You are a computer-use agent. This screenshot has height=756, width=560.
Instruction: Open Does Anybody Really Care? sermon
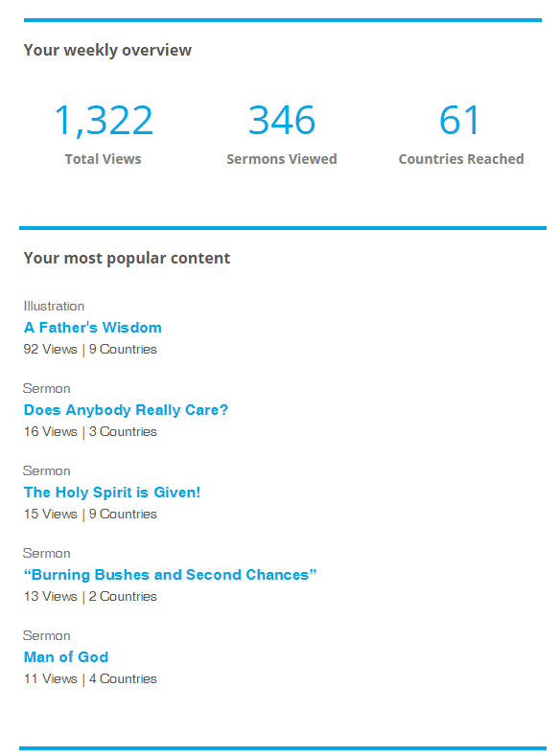tap(126, 410)
